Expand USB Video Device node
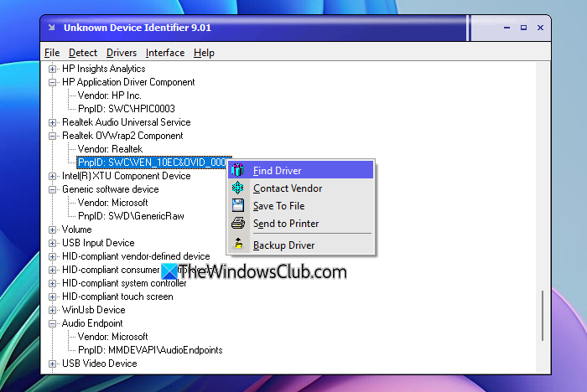The width and height of the screenshot is (587, 392). [x=52, y=364]
